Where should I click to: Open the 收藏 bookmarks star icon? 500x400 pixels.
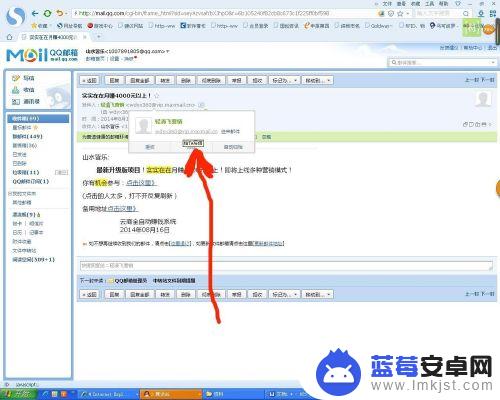[x=34, y=26]
